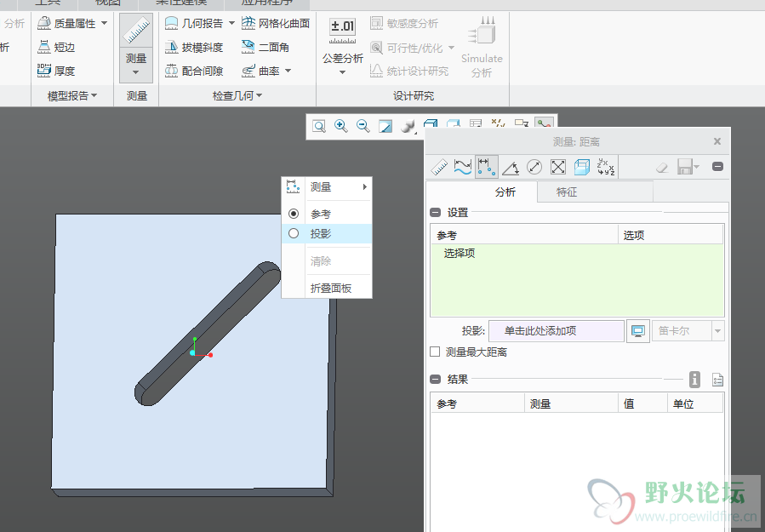Select the 拔模斜度 draft analysis tool
The image size is (765, 532).
pyautogui.click(x=193, y=47)
